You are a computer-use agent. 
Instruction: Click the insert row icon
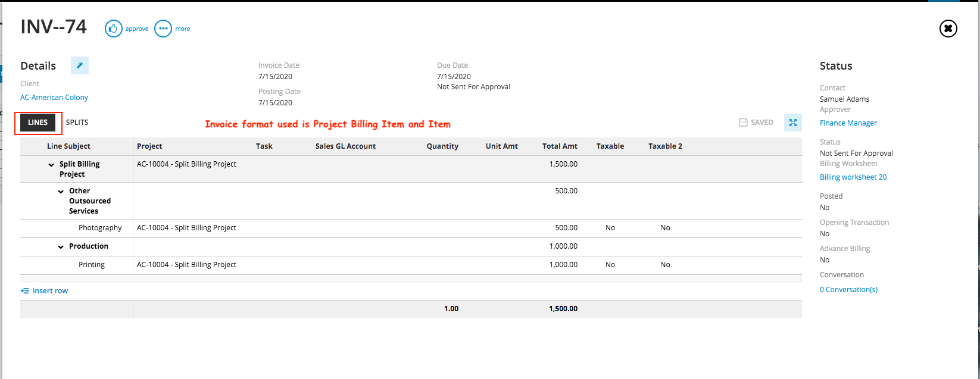coord(25,291)
